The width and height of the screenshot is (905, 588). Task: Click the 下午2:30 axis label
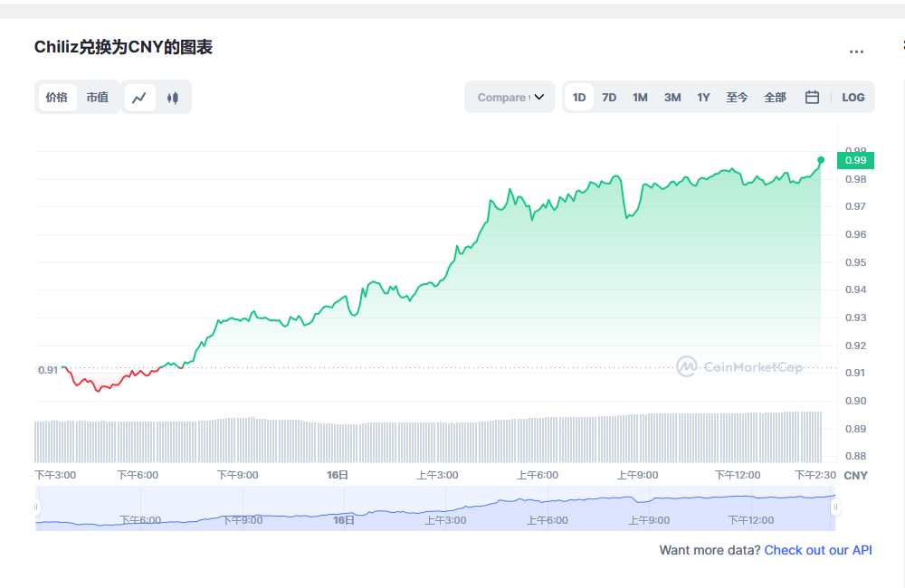click(815, 475)
